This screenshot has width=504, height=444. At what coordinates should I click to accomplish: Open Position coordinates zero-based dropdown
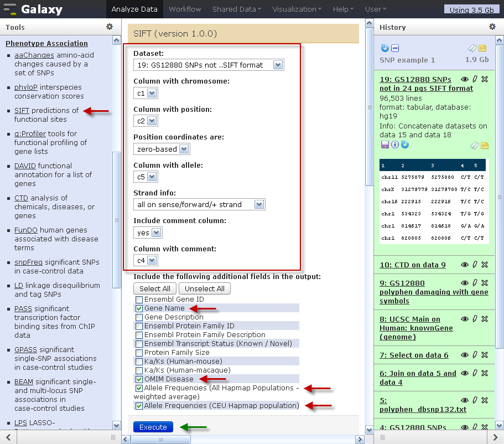pyautogui.click(x=162, y=149)
